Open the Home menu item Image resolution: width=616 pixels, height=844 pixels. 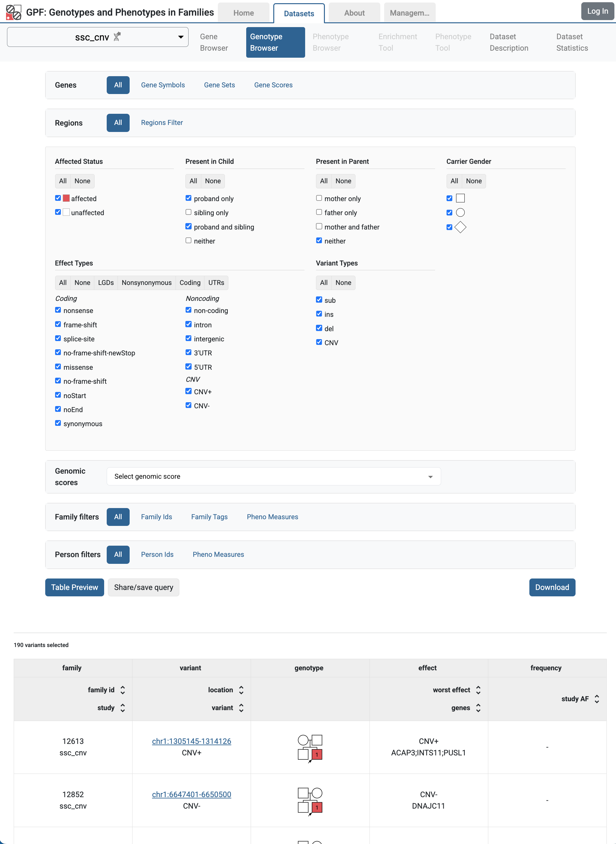(x=243, y=12)
